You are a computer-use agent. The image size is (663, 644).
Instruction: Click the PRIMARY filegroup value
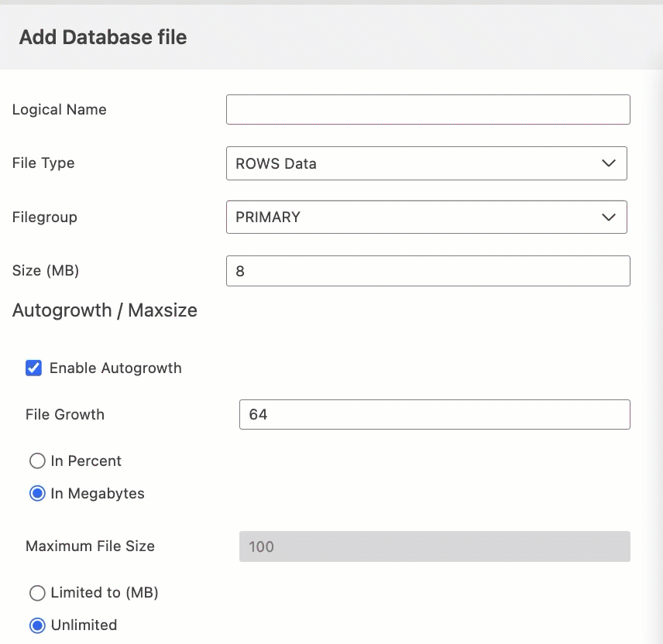[268, 218]
